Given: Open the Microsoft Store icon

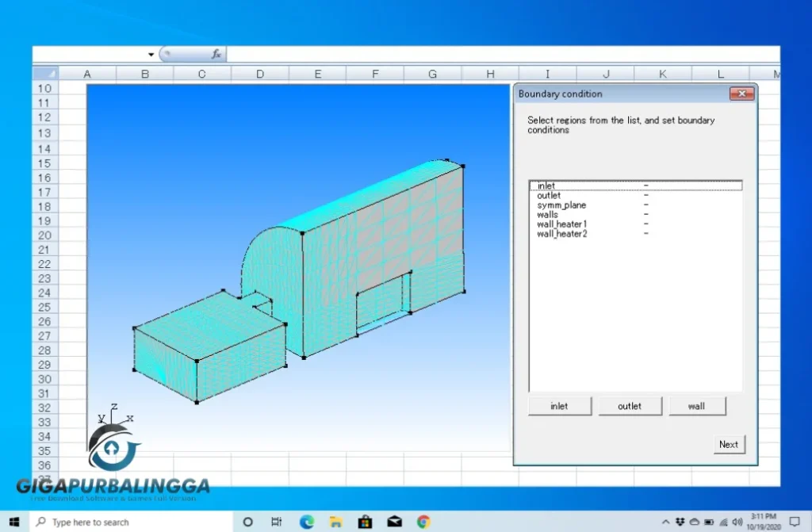Looking at the screenshot, I should [365, 522].
